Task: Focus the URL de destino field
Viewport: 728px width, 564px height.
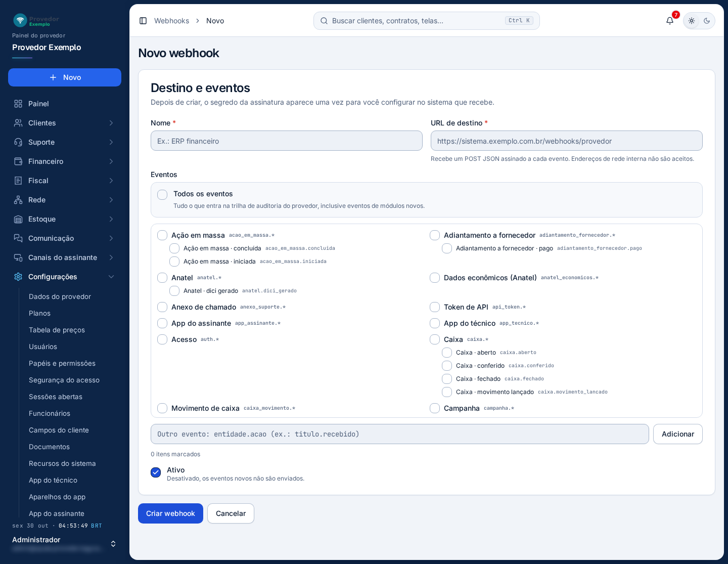Action: tap(567, 141)
